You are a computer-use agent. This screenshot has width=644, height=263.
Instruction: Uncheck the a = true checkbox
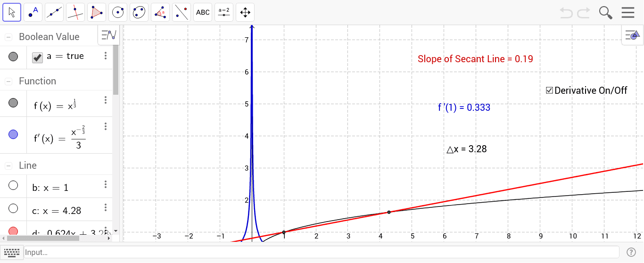[37, 58]
